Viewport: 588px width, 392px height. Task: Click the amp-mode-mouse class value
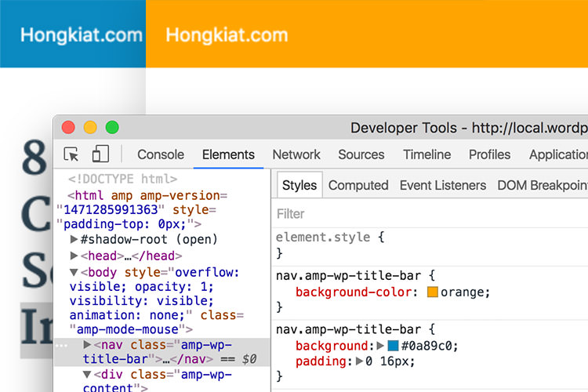point(128,329)
